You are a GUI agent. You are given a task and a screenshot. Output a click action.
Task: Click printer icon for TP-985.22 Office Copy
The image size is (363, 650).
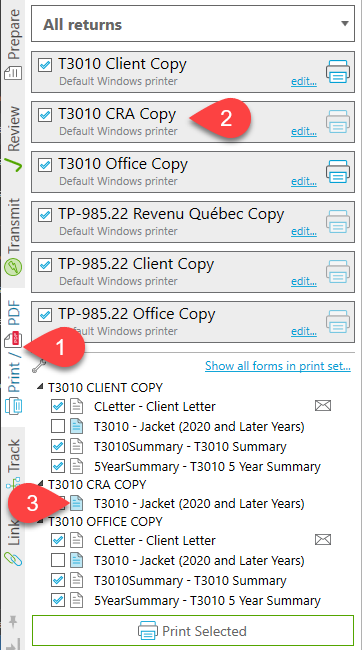(338, 322)
